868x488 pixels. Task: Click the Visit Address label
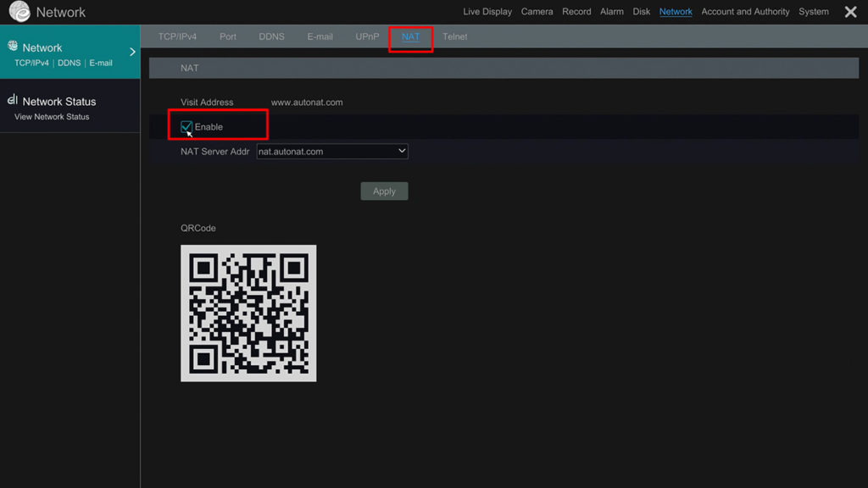[x=207, y=103]
